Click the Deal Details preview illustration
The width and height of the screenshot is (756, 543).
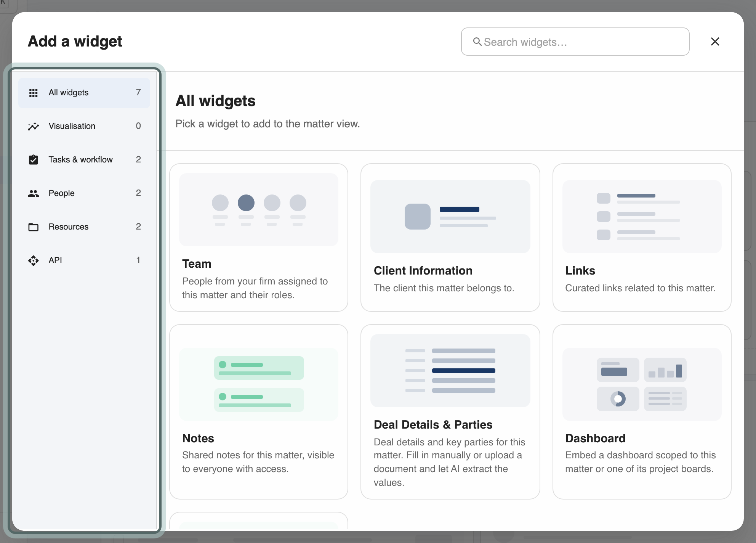tap(450, 371)
